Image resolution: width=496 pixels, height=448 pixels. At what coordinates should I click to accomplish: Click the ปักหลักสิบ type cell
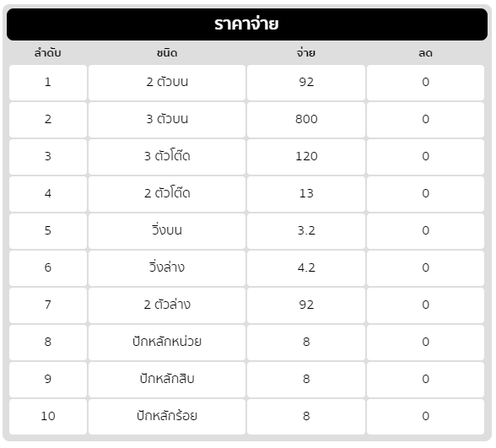167,380
